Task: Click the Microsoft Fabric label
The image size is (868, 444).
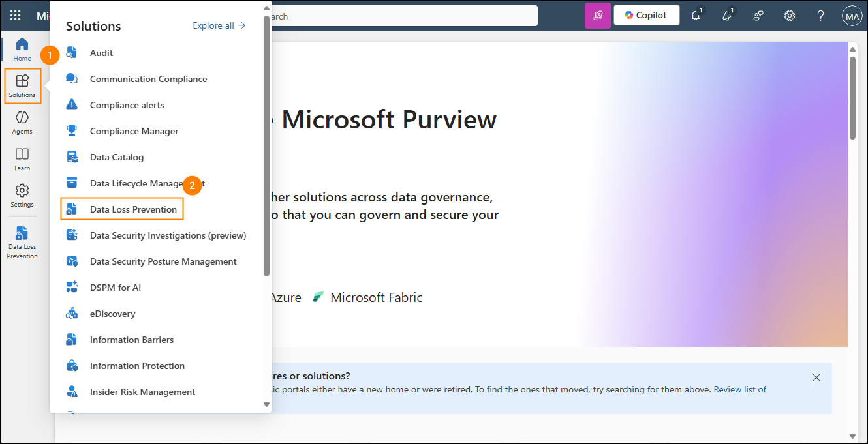Action: click(x=377, y=297)
